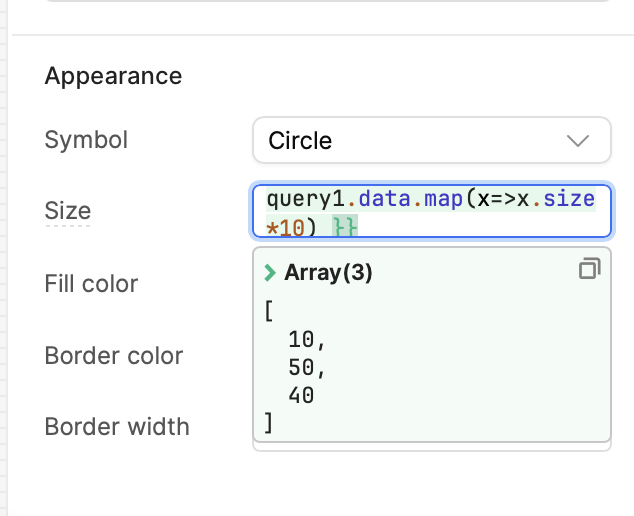This screenshot has height=516, width=634.
Task: Place the cursor after *10 in the Size expression
Action: coord(305,228)
